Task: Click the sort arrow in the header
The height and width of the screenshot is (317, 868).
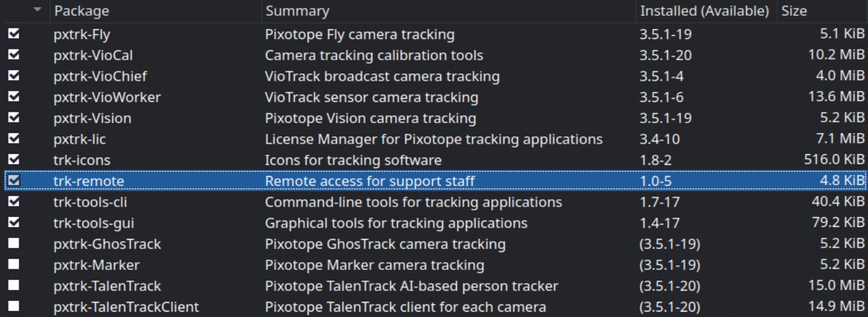Action: click(37, 11)
